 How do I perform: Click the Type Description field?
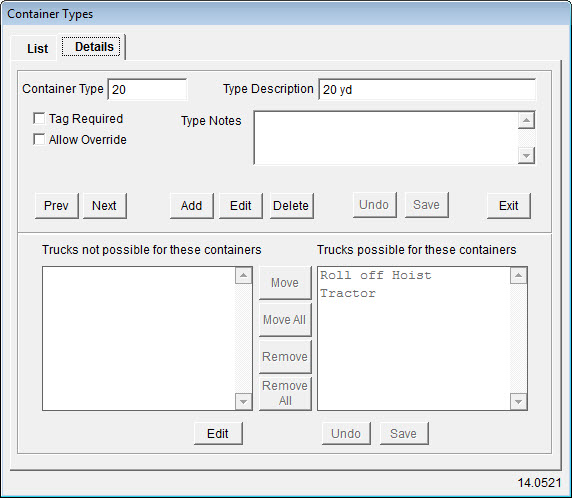[x=427, y=89]
